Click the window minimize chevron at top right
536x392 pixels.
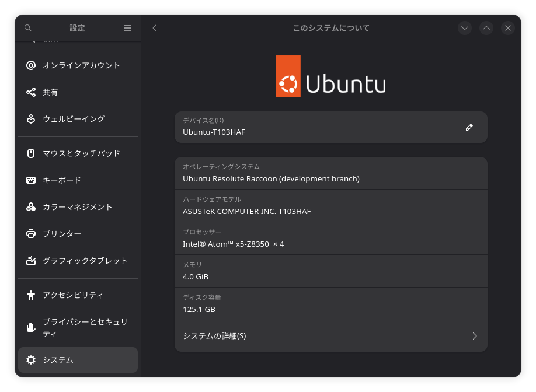(464, 27)
